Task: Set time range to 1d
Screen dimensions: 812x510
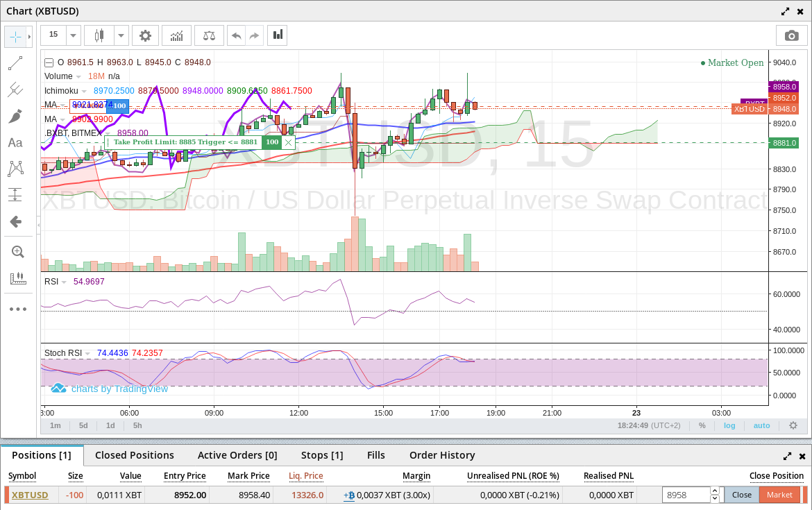Action: [110, 425]
